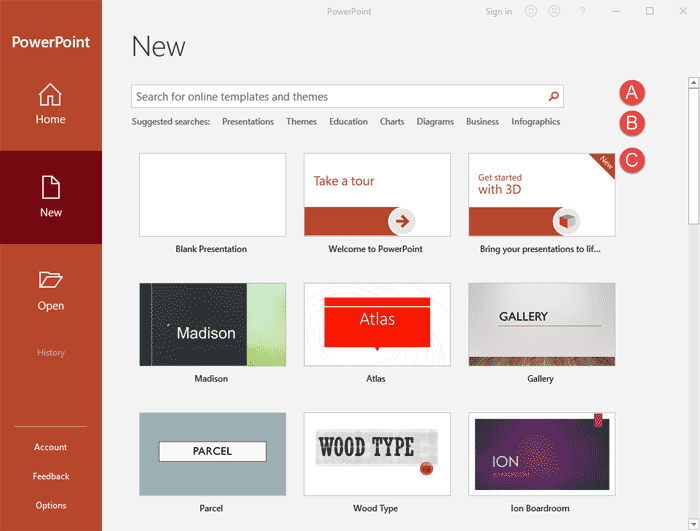The image size is (700, 531).
Task: Send a smile via happy face icon
Action: [530, 11]
